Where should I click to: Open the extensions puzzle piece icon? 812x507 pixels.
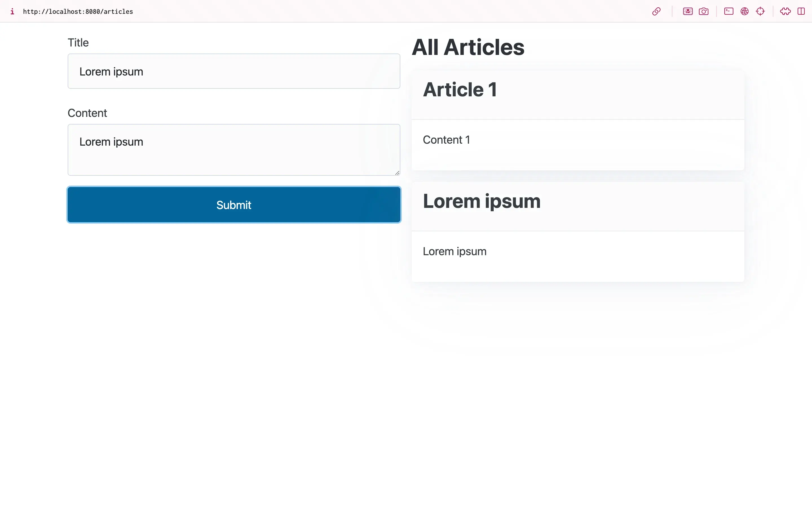tap(785, 11)
